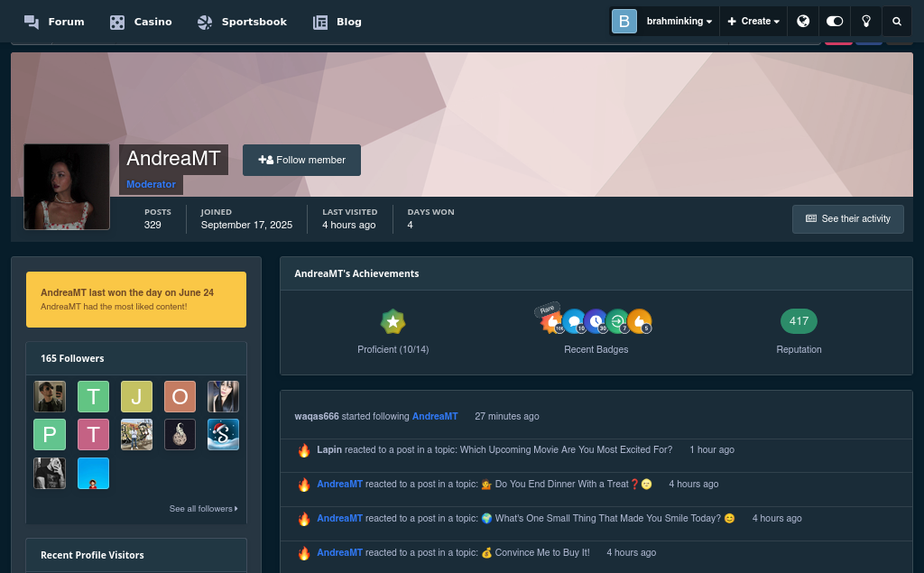Click the brahminking B avatar
Screen dimensions: 924x573
624,22
